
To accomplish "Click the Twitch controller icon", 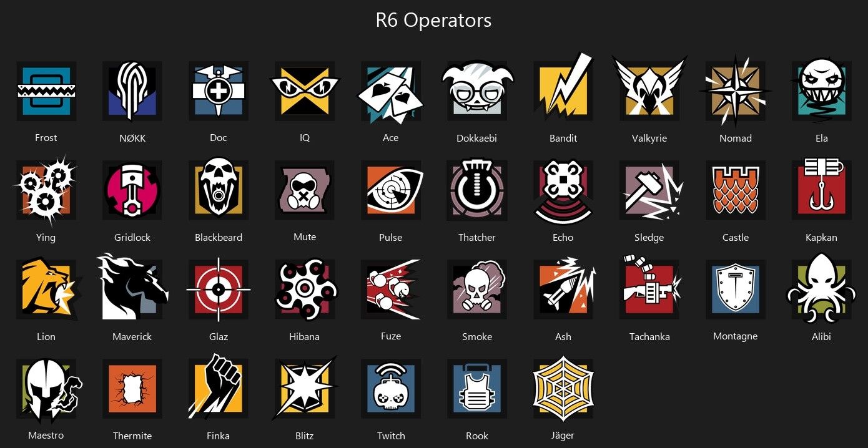I will [x=391, y=389].
